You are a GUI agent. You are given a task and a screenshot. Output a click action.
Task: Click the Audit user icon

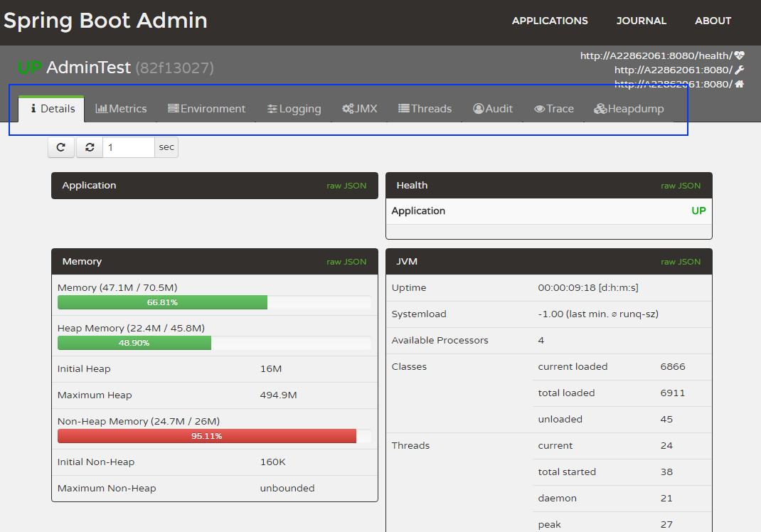click(x=479, y=108)
